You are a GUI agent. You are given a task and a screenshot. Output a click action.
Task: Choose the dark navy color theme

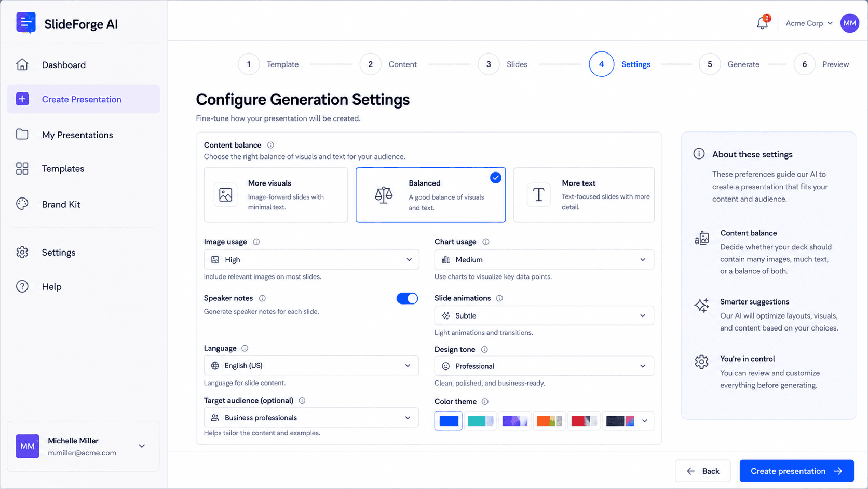coord(620,421)
